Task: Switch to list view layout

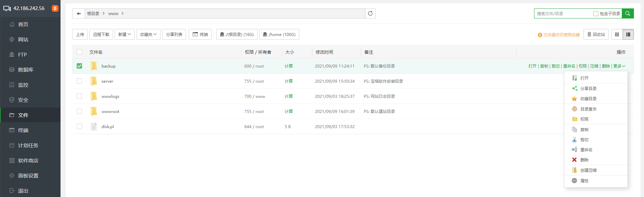Action: coord(628,34)
